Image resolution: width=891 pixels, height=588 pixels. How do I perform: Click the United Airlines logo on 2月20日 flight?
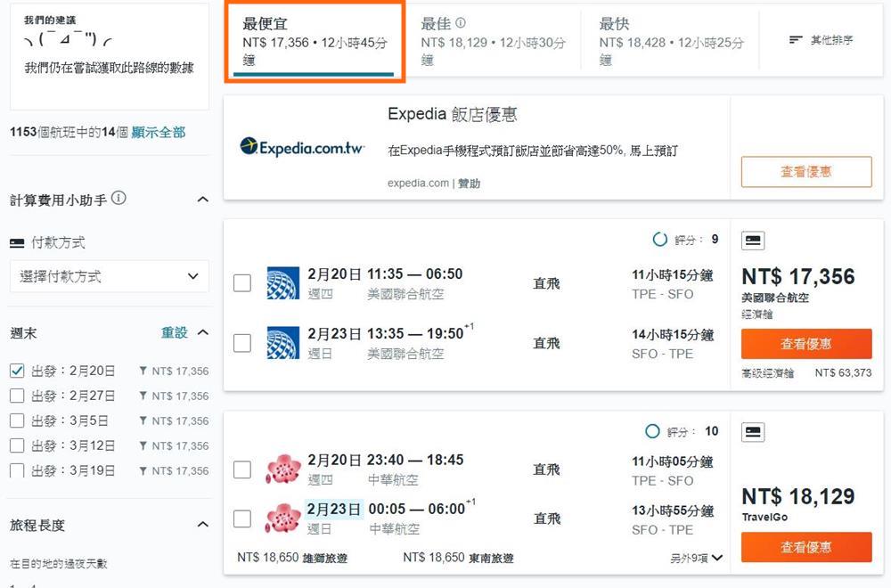coord(283,282)
